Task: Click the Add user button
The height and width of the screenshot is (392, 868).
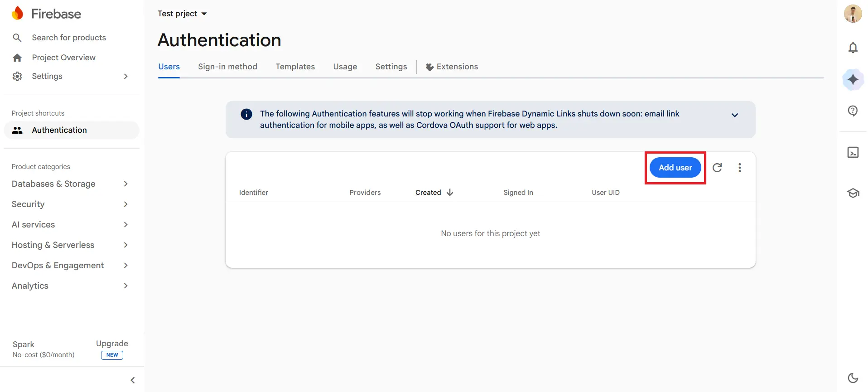Action: (x=675, y=168)
